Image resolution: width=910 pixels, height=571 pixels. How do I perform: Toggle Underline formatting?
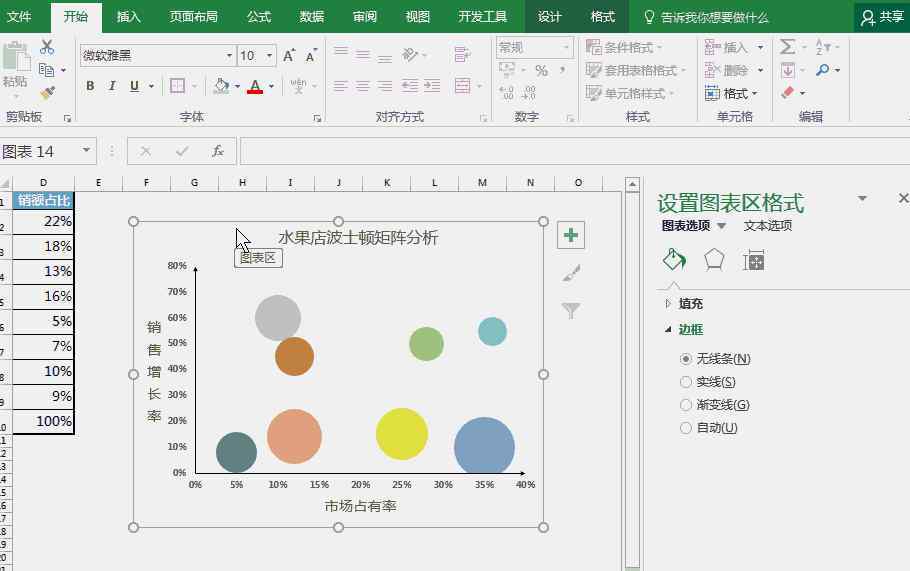(x=134, y=86)
